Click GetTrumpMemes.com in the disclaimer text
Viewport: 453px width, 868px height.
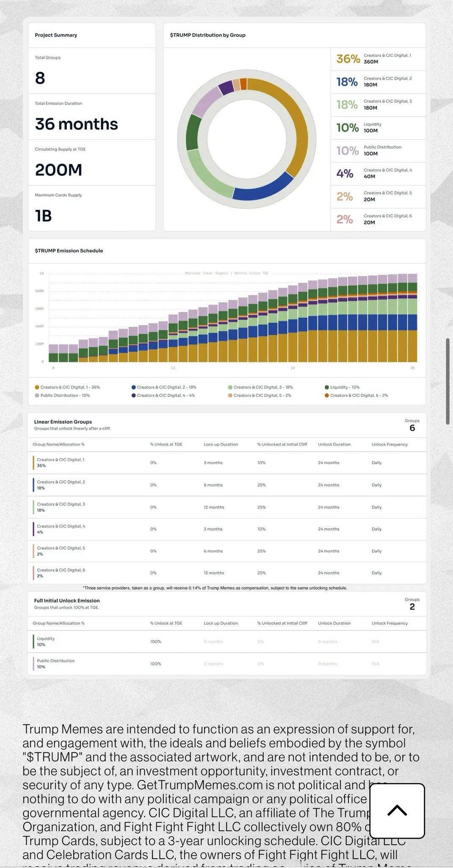tap(200, 785)
